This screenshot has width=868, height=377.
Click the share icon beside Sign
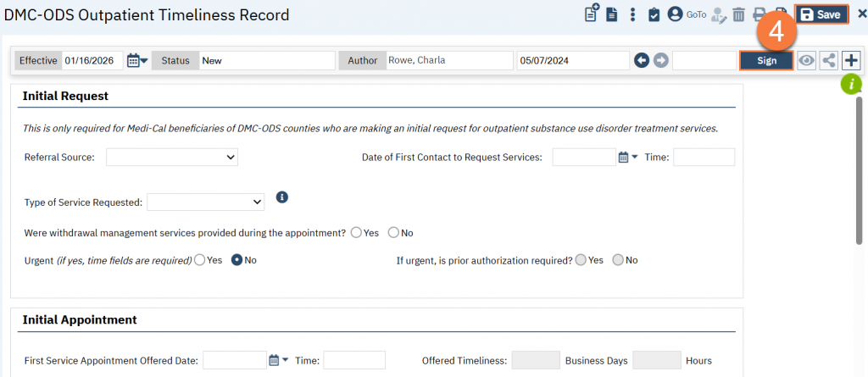point(829,60)
